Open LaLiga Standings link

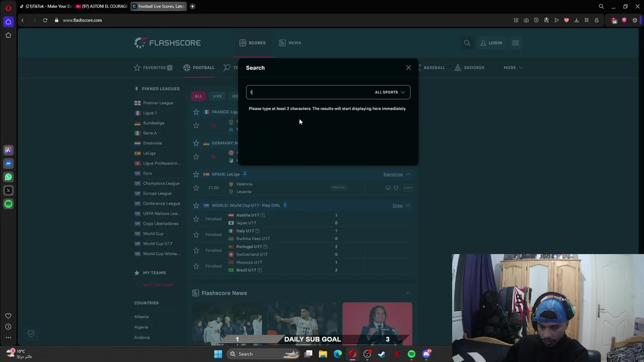point(393,174)
